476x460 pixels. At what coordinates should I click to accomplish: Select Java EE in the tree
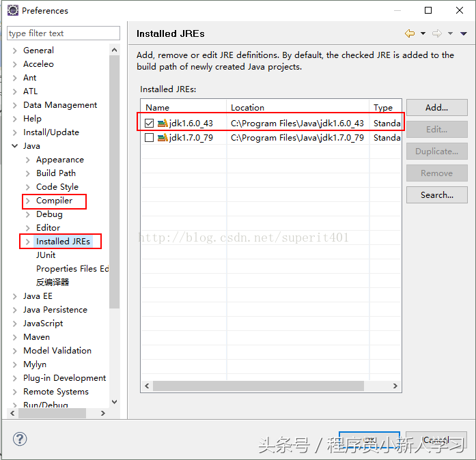pyautogui.click(x=38, y=296)
